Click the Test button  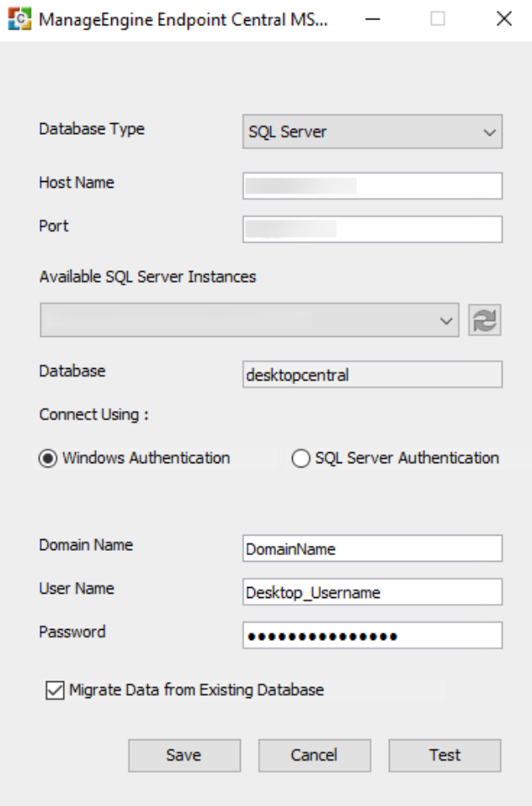coord(444,755)
